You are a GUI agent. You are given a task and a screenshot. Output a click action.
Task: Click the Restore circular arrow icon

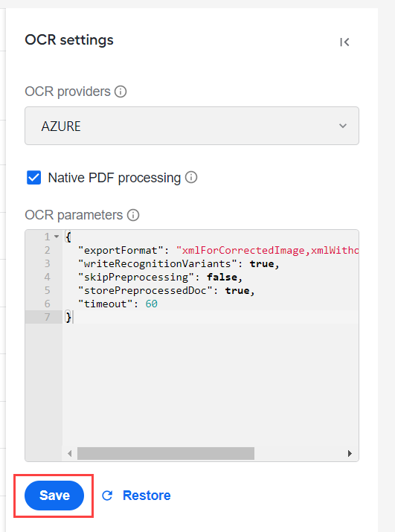[107, 496]
